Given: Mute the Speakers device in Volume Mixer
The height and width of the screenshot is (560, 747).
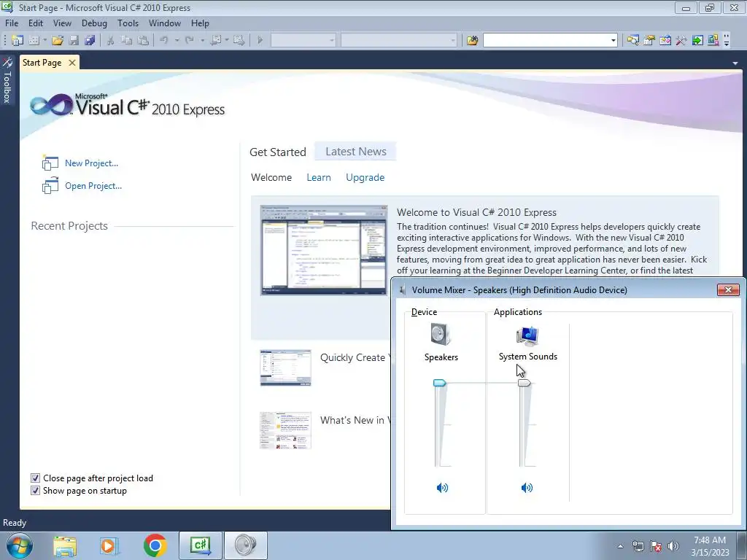Looking at the screenshot, I should (442, 488).
